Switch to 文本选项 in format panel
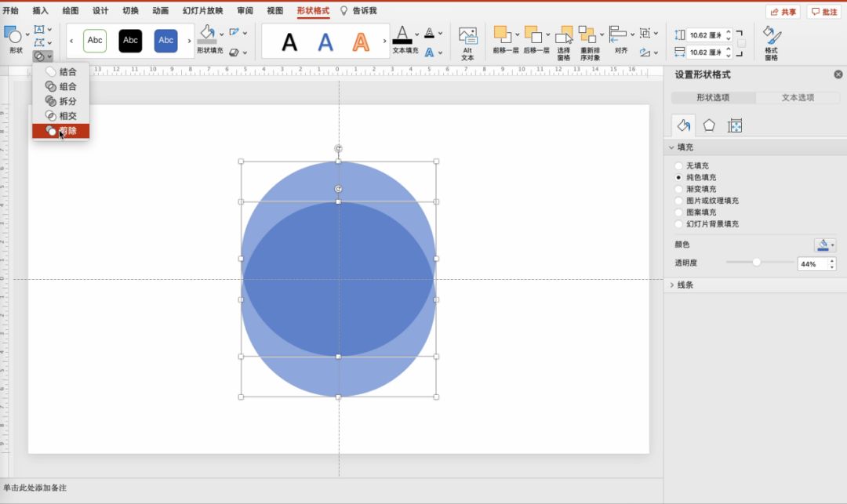 (798, 98)
